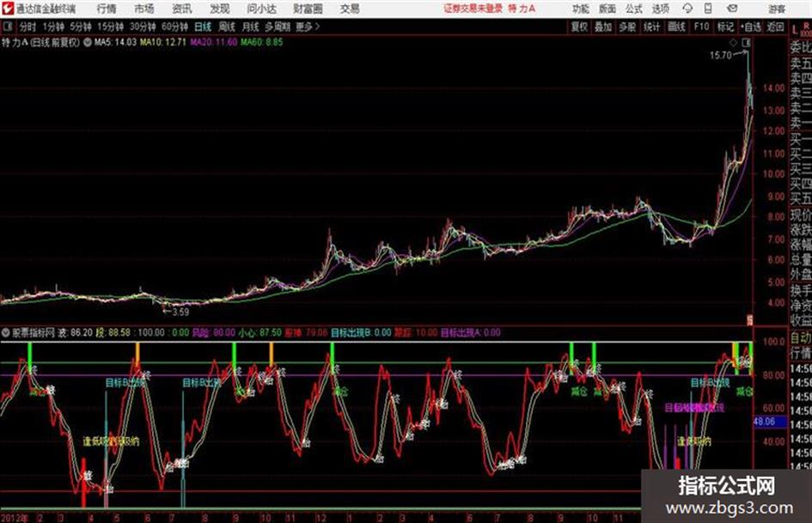Open the mail envelope icon
Screen dimensions: 812x523
click(732, 9)
